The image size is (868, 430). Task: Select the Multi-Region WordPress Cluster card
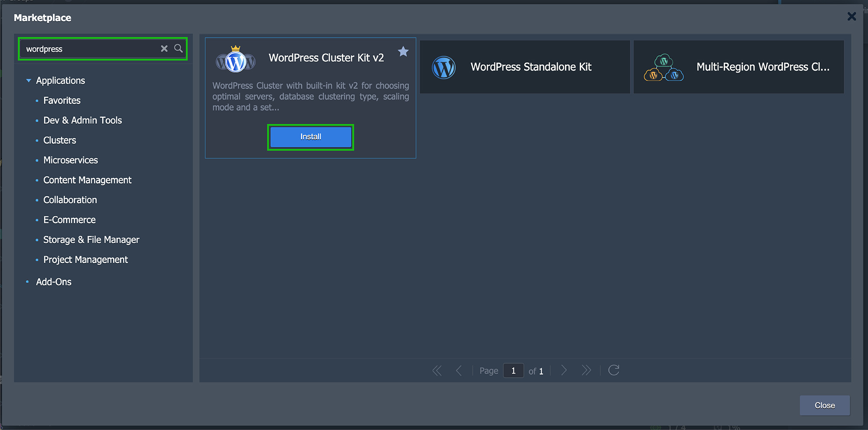pos(739,67)
